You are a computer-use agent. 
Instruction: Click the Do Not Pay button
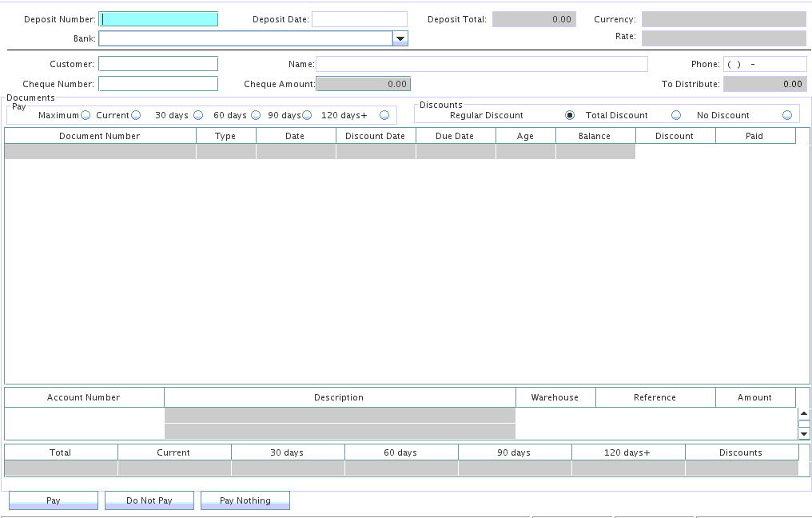pyautogui.click(x=149, y=500)
